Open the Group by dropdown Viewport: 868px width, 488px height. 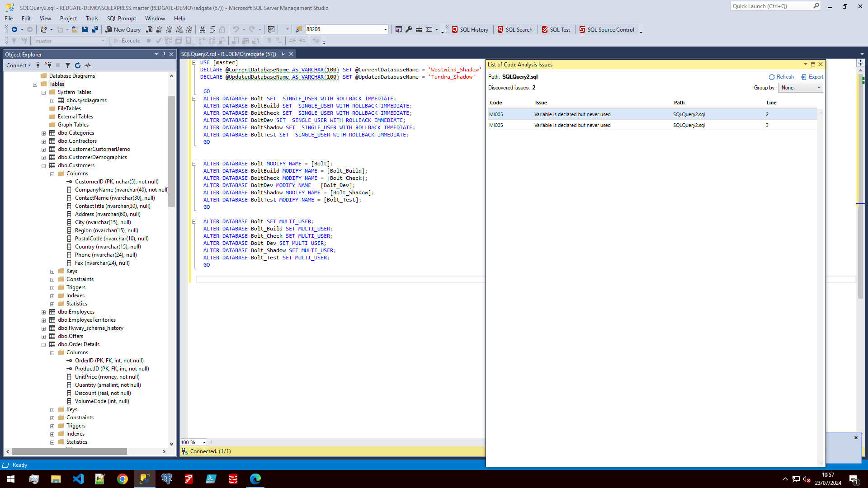800,88
